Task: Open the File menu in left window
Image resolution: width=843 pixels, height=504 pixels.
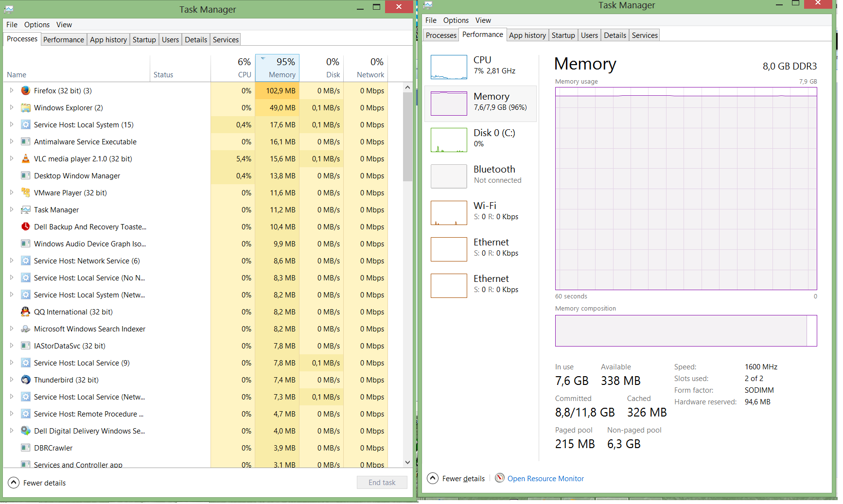Action: pyautogui.click(x=12, y=25)
